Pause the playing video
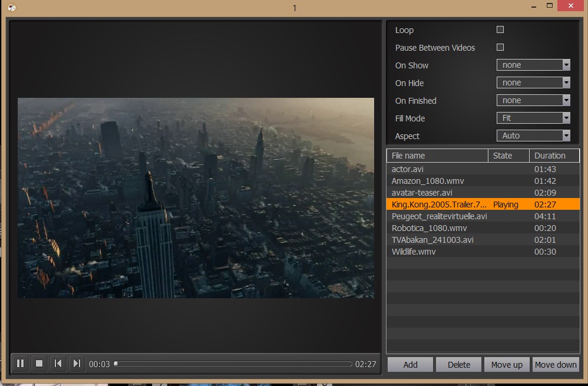 [20, 364]
